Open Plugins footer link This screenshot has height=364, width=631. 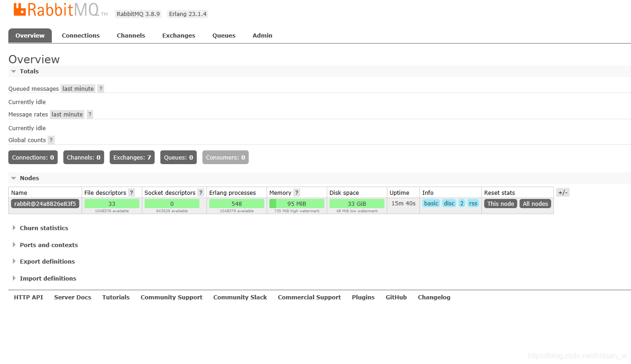(363, 298)
